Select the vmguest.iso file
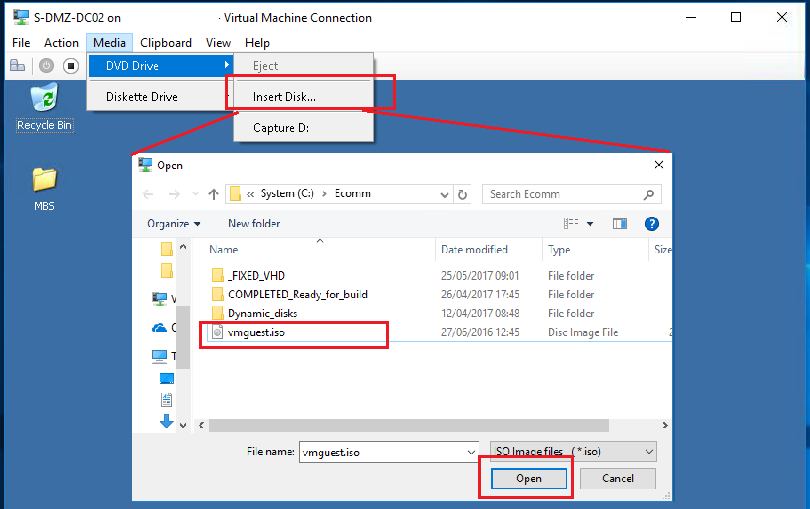This screenshot has width=810, height=509. [x=256, y=333]
